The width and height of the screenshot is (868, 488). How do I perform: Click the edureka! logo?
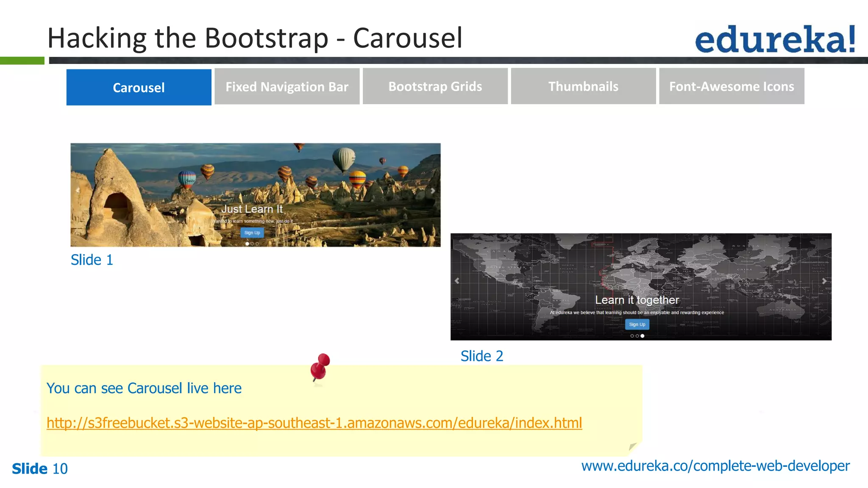pyautogui.click(x=775, y=39)
